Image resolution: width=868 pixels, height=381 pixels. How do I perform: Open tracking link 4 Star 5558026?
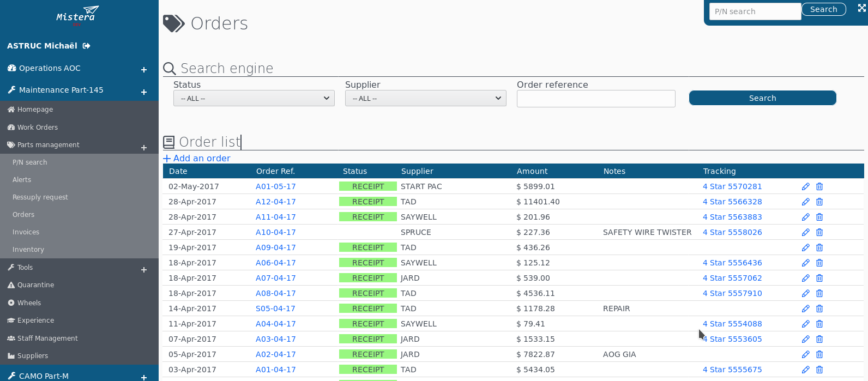[x=732, y=232]
